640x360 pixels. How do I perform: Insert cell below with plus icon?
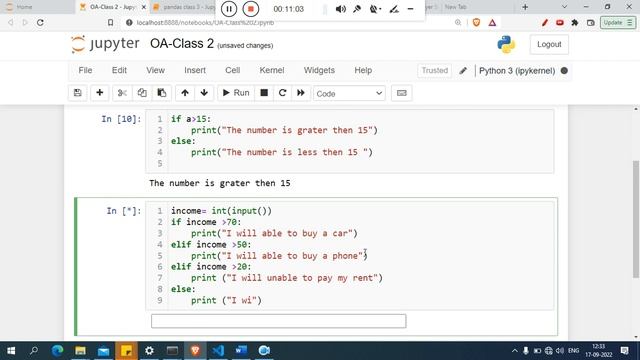click(100, 93)
